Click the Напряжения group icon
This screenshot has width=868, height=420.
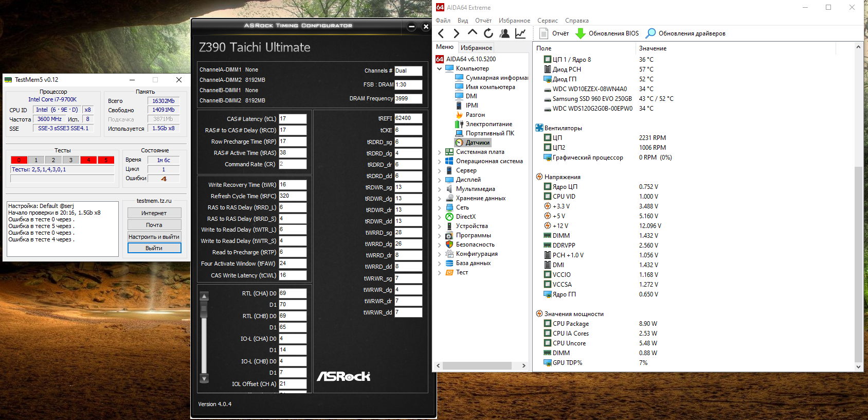(539, 177)
